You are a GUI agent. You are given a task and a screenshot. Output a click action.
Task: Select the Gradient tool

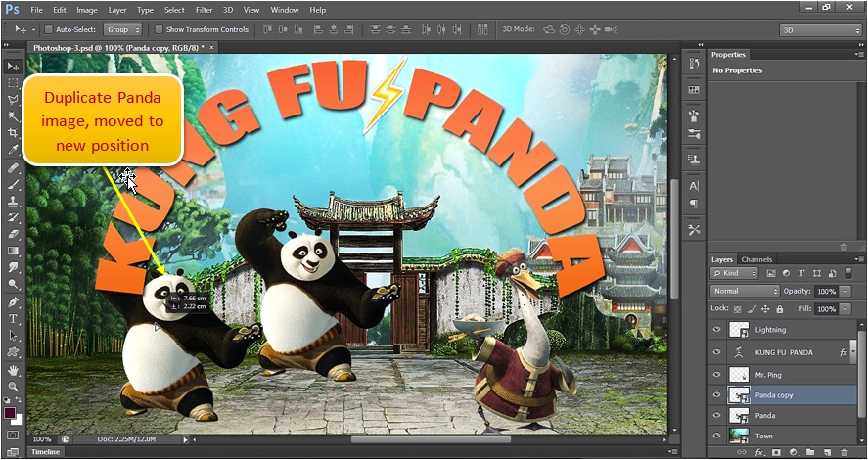[13, 251]
